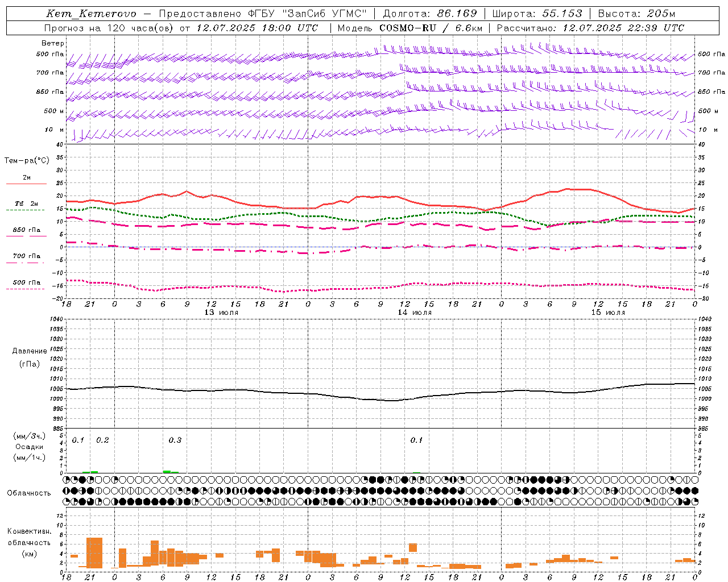Click the 'Рассчитано: 12.07.2025 22:39 UTC' timestamp
Viewport: 728px width, 582px height.
tap(590, 28)
